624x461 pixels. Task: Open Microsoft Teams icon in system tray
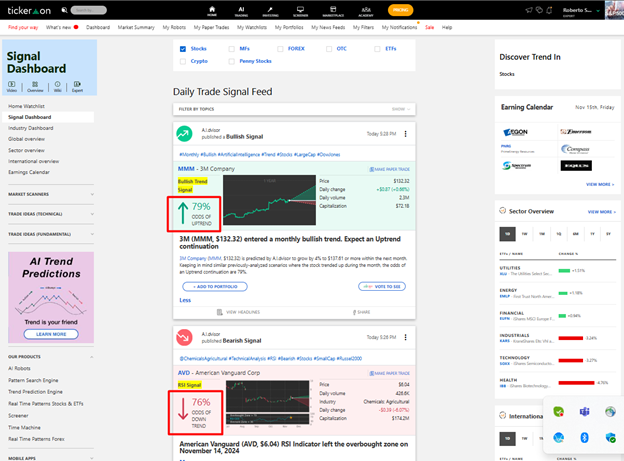[584, 412]
